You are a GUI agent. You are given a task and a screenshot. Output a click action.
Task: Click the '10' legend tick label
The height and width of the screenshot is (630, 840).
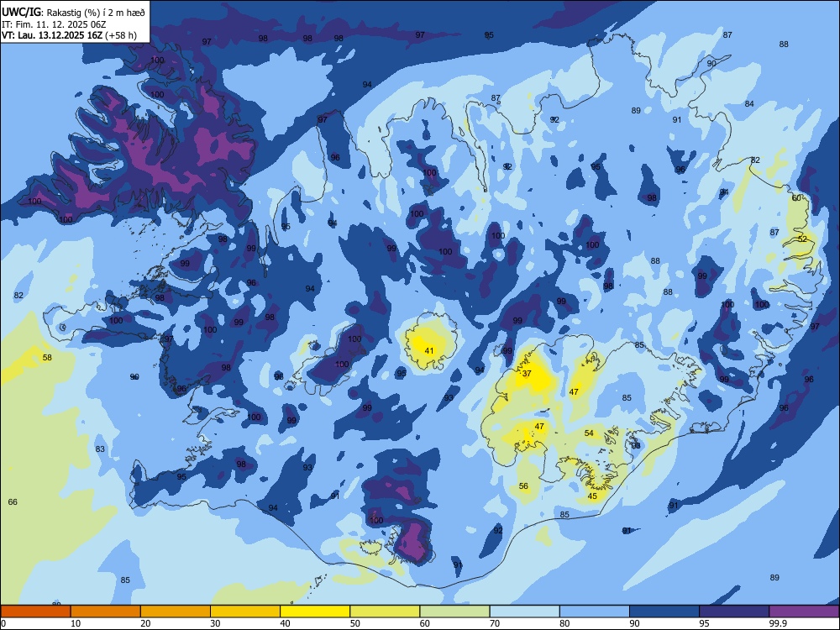pyautogui.click(x=76, y=623)
